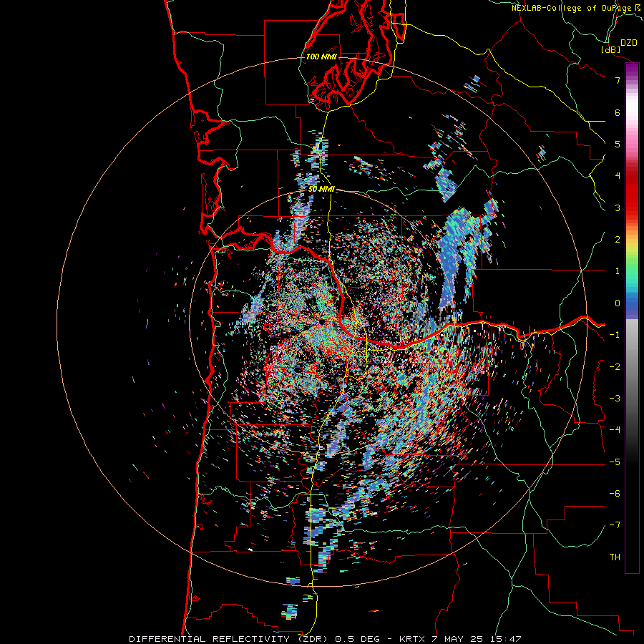The image size is (644, 644).
Task: Click the 3 value on color scale
Action: pyautogui.click(x=618, y=208)
